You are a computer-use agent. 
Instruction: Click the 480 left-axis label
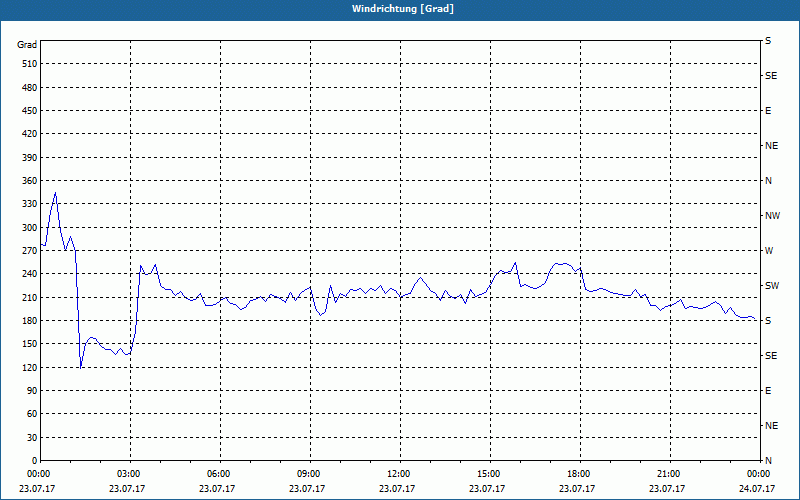click(30, 87)
